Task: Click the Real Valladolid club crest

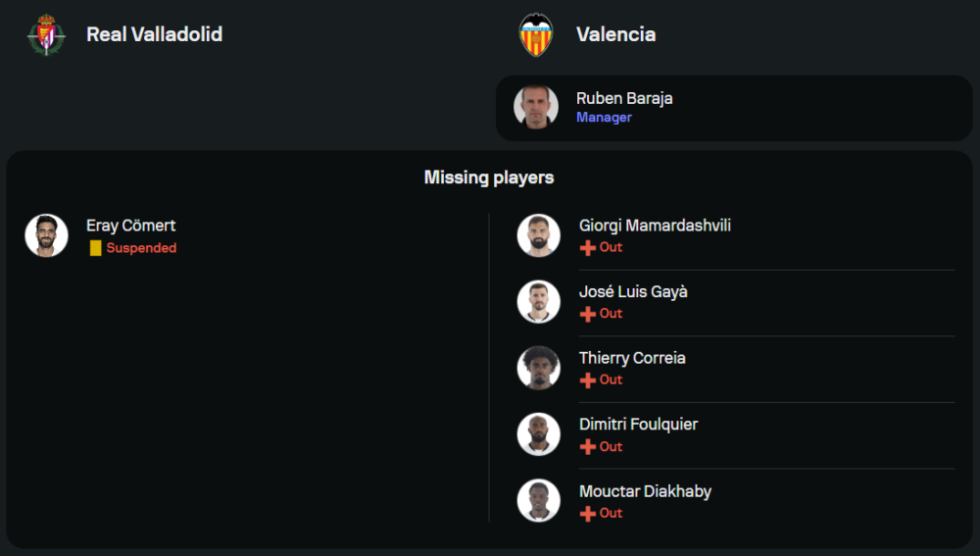Action: click(x=45, y=34)
